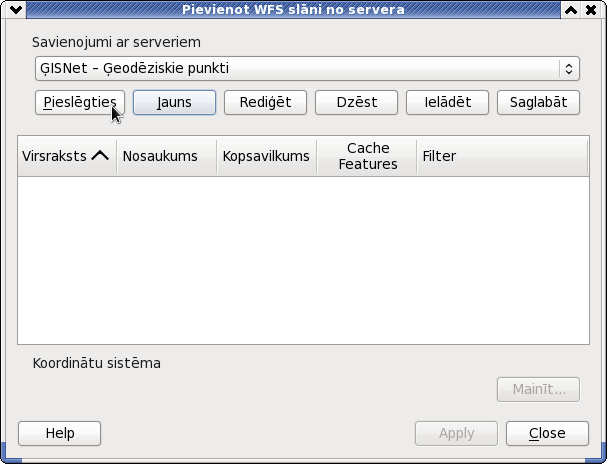Sort by the Virsraksts column header

(x=67, y=156)
